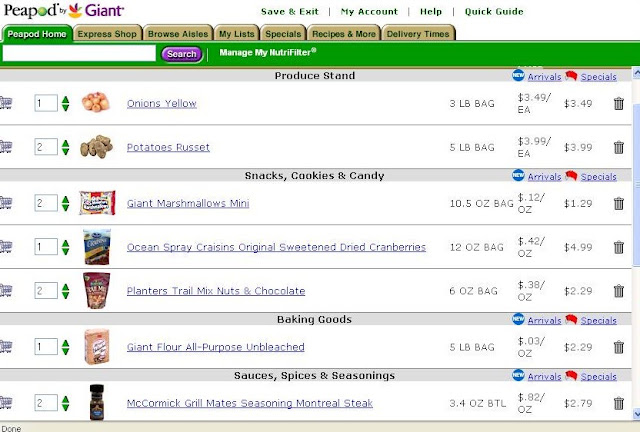Screen dimensions: 640x432
Task: View Planters Trail Mix product image
Action: click(x=96, y=291)
